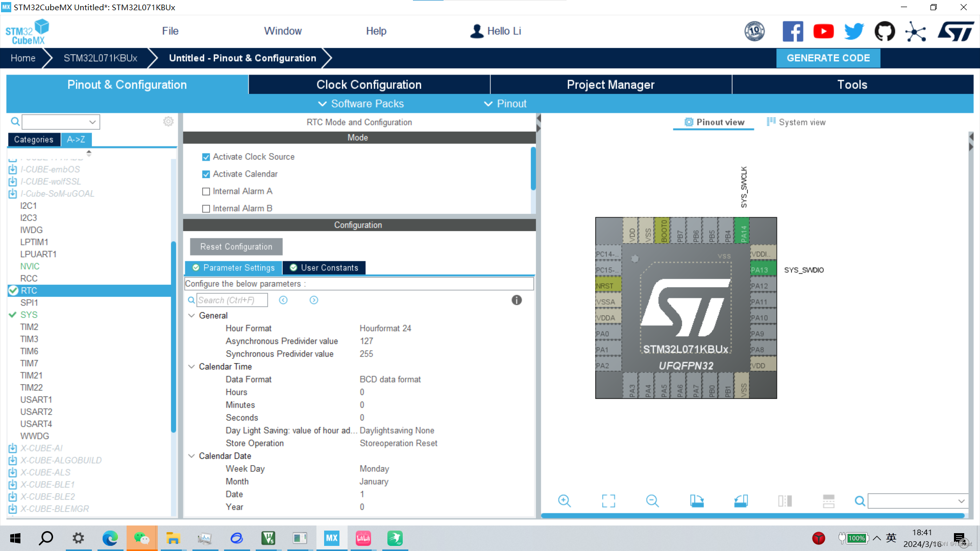Screen dimensions: 980x551
Task: Open the pin search dropdown arrow
Action: (x=961, y=501)
